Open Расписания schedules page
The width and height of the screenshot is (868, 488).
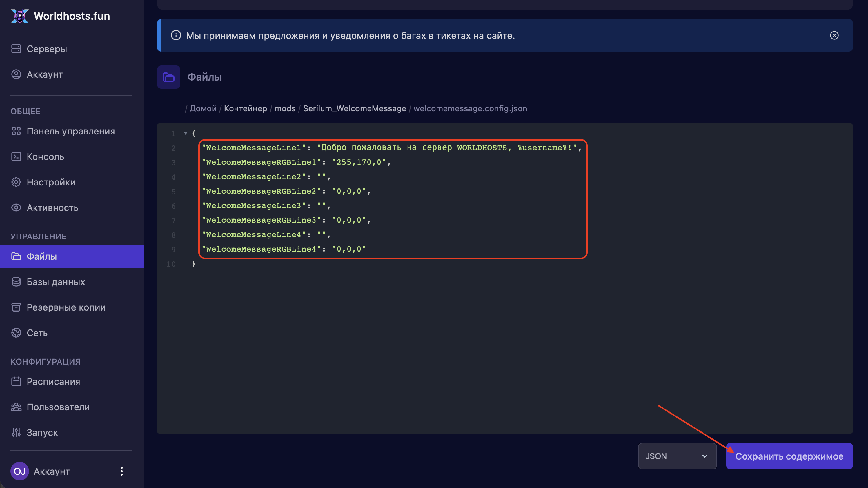click(x=53, y=382)
